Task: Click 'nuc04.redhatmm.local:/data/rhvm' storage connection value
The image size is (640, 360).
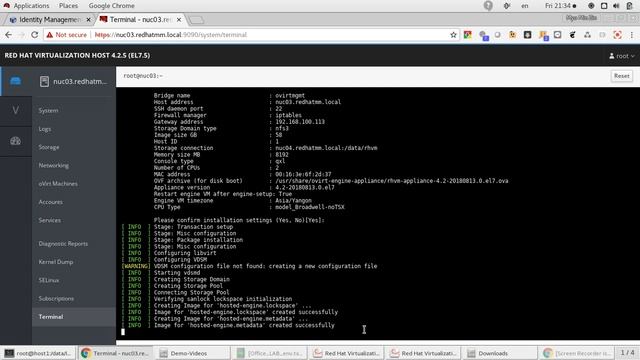Action: click(x=326, y=148)
